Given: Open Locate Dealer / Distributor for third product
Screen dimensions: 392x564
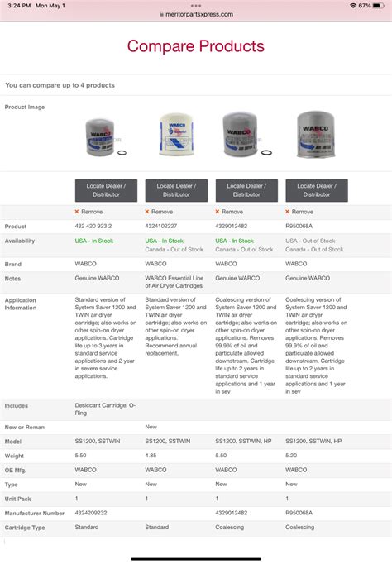Looking at the screenshot, I should pos(246,190).
